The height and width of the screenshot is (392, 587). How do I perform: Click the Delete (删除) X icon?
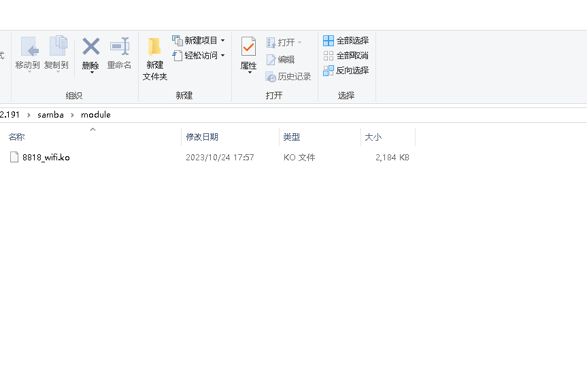click(90, 46)
